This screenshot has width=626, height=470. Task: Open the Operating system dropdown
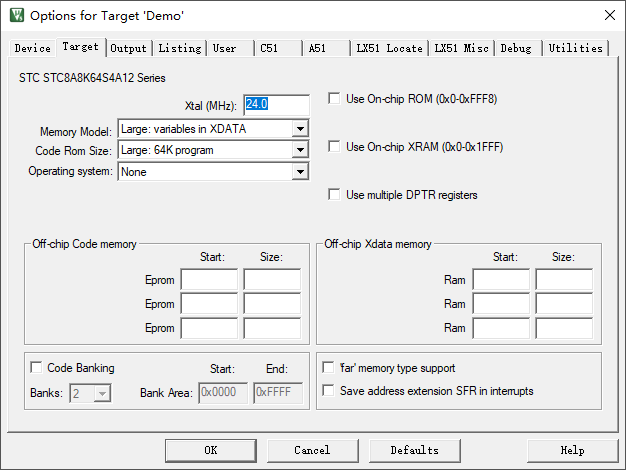point(299,172)
